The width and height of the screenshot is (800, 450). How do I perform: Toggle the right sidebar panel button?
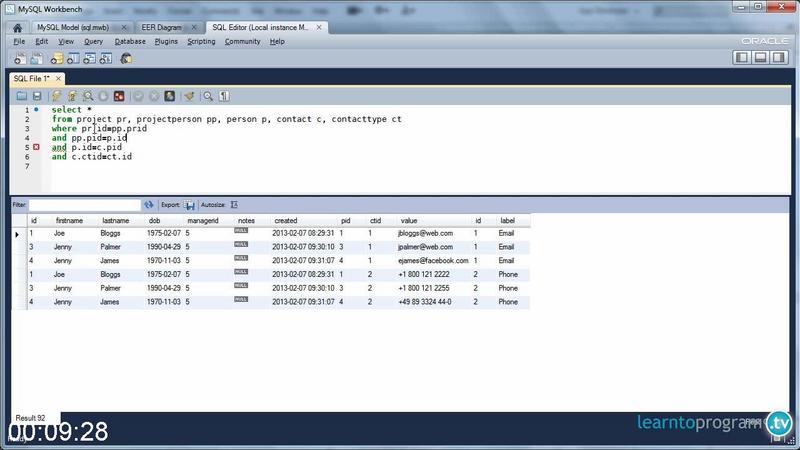click(x=779, y=57)
